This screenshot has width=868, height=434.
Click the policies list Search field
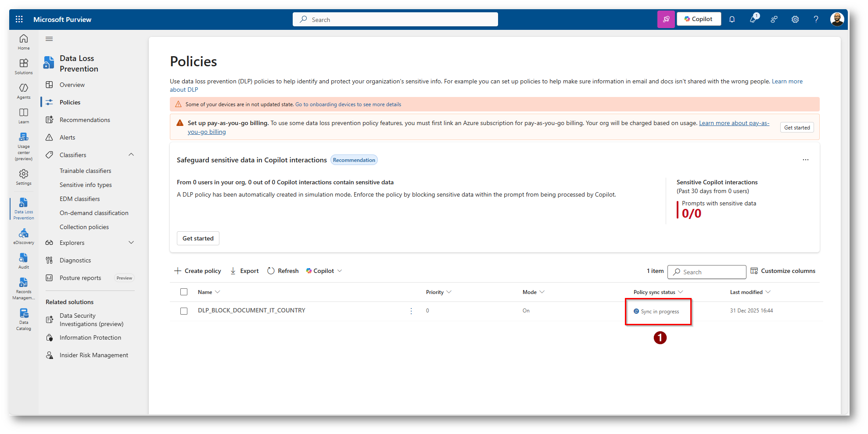(x=707, y=272)
